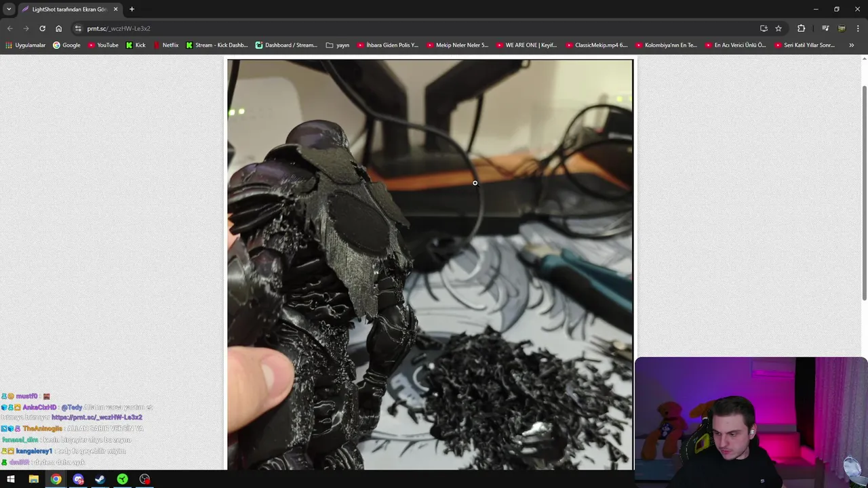Bookmark this tab with the star icon
Screen dimensions: 868x488
pos(778,28)
